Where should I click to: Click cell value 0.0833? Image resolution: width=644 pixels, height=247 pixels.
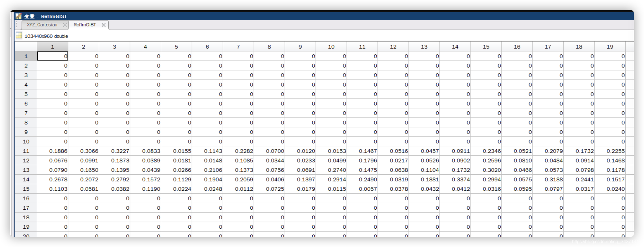pyautogui.click(x=151, y=151)
